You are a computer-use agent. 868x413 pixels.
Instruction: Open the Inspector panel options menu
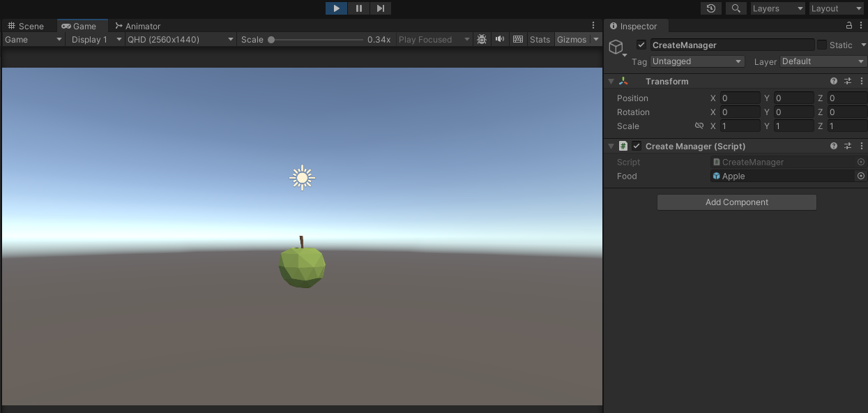click(x=861, y=26)
